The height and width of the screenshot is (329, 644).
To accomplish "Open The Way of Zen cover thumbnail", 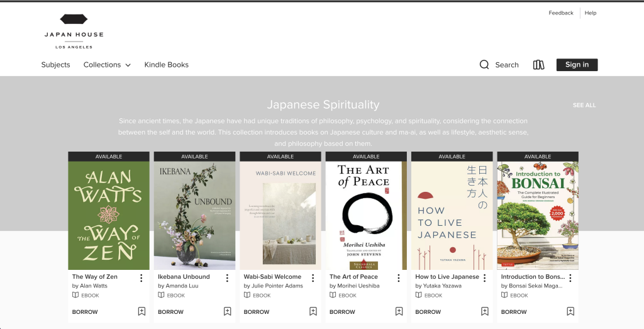I will coord(109,215).
